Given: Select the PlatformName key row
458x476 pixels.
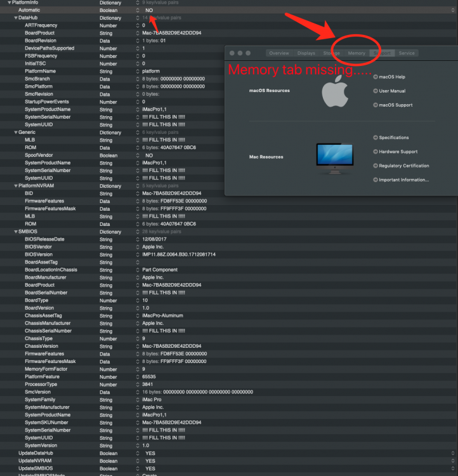Looking at the screenshot, I should coord(41,71).
